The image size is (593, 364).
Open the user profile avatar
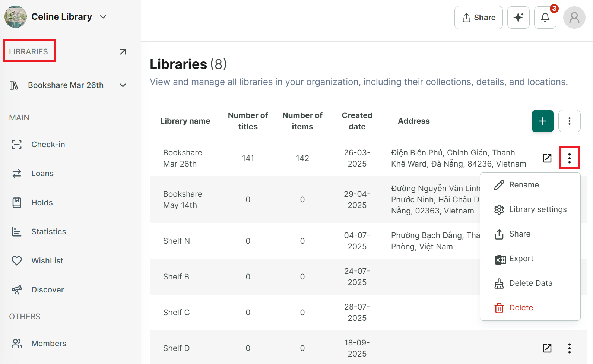tap(574, 18)
